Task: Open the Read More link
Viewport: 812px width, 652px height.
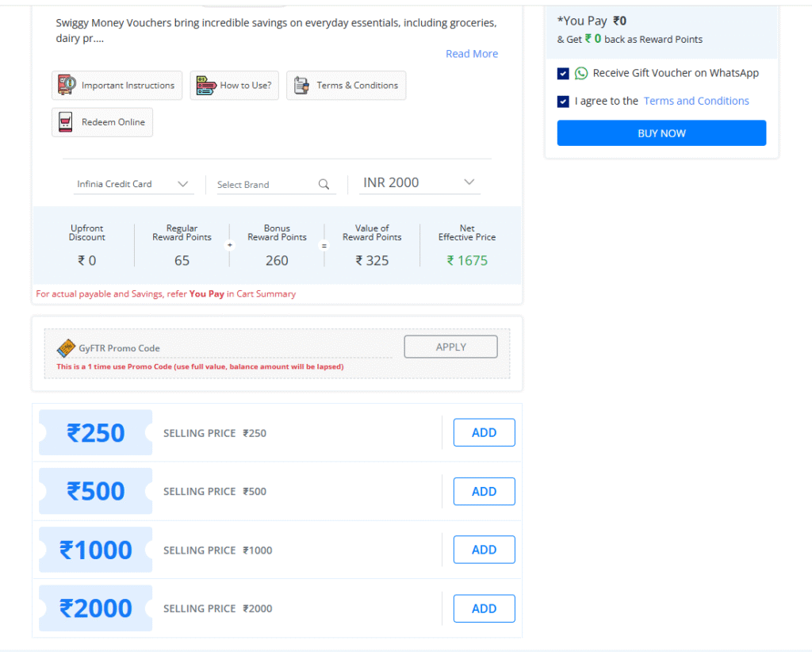Action: coord(471,53)
